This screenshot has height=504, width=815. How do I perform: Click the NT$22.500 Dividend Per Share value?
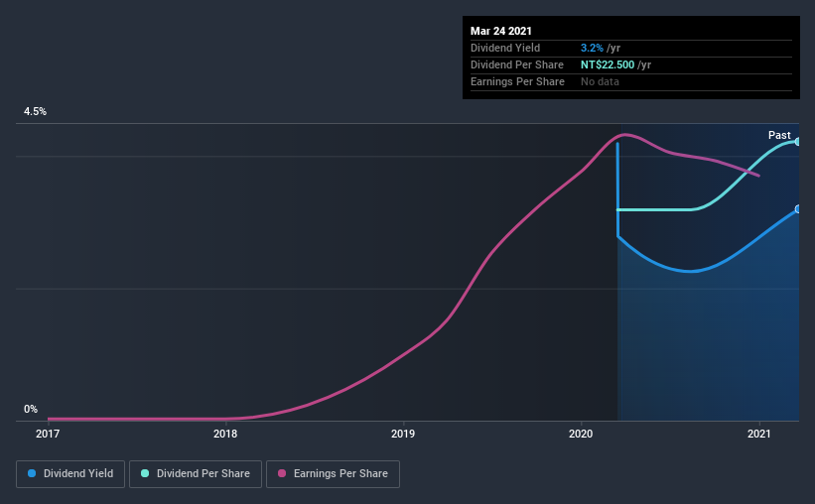click(608, 64)
